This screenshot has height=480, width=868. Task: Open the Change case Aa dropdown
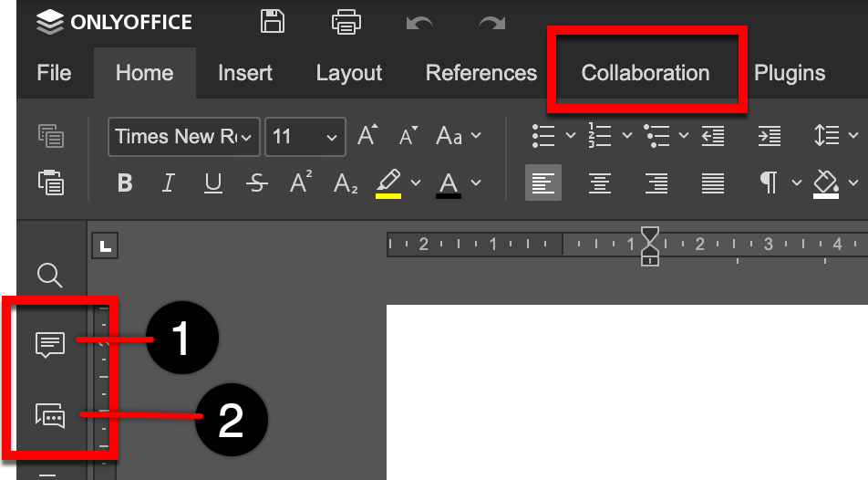458,136
